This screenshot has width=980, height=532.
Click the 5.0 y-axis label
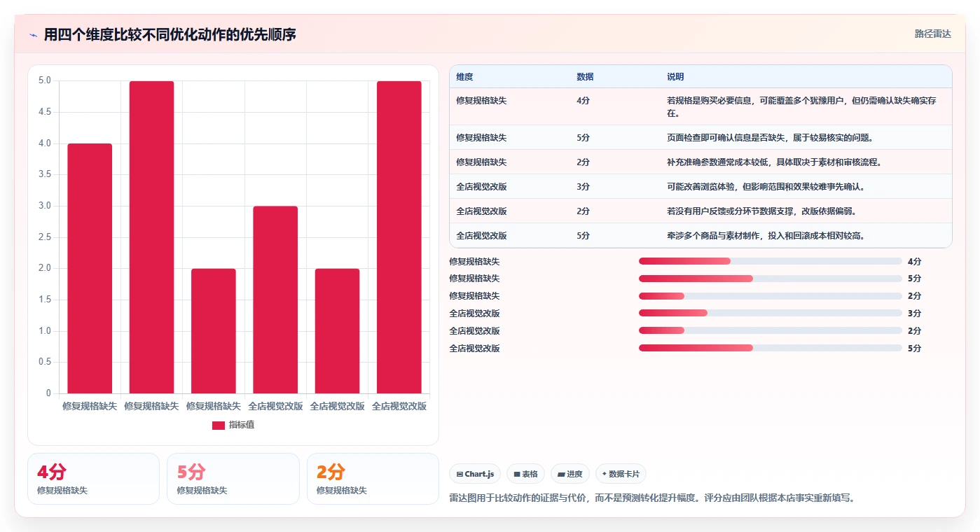click(44, 80)
